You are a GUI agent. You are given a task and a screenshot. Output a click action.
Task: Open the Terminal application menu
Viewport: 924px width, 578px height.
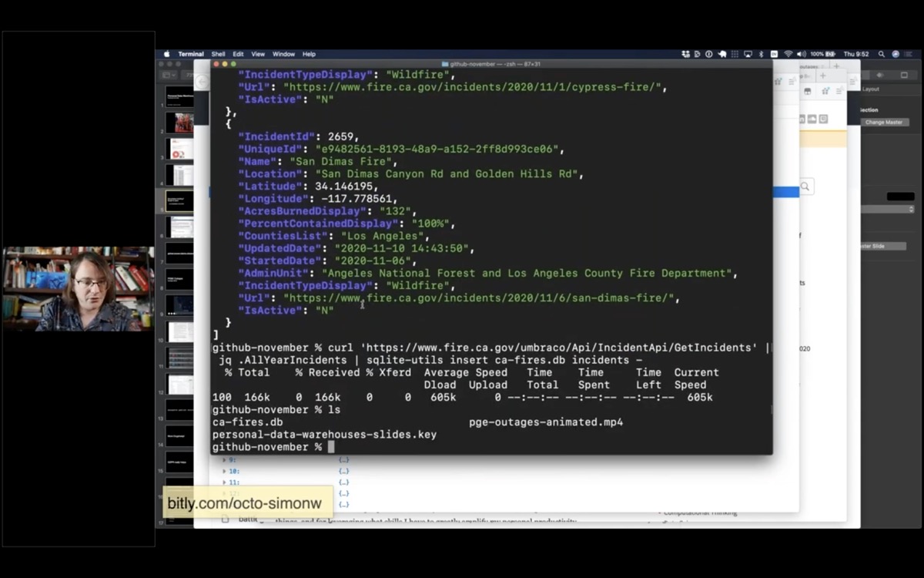point(191,54)
